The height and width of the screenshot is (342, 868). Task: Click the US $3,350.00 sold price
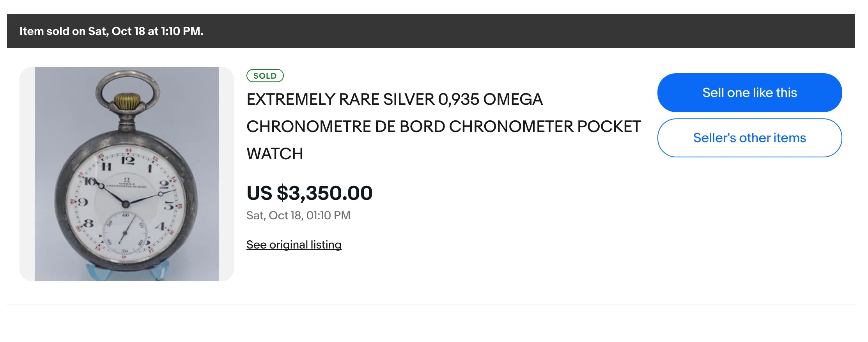(x=309, y=193)
